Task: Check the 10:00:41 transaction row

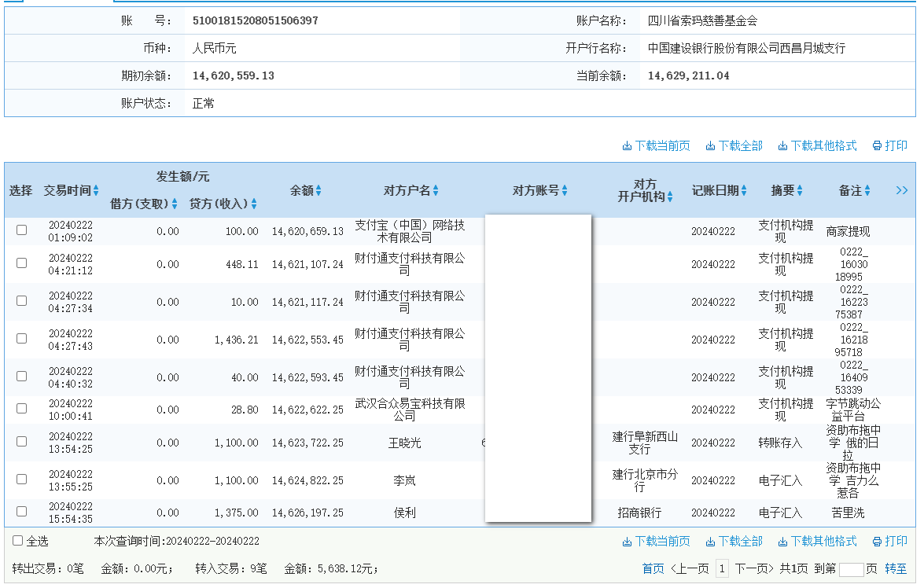Action: coord(22,408)
